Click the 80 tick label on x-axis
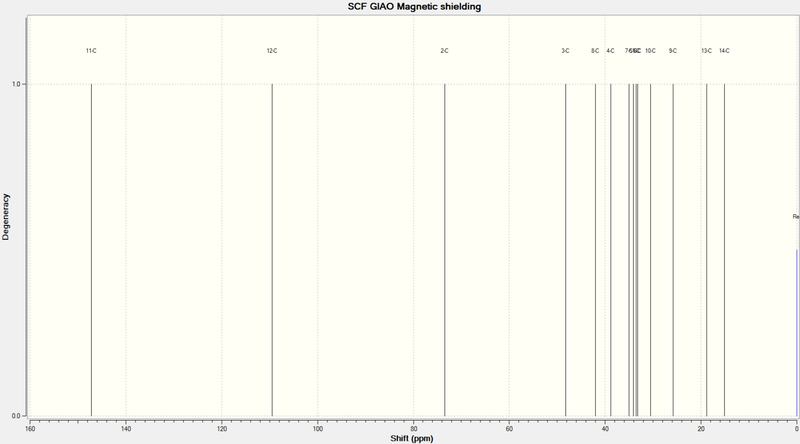The image size is (800, 444). pos(413,429)
